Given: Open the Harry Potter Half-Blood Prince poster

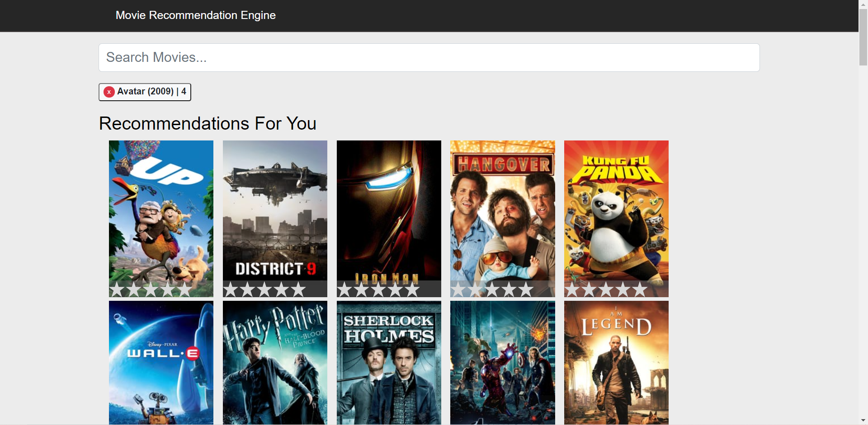Looking at the screenshot, I should click(x=275, y=363).
